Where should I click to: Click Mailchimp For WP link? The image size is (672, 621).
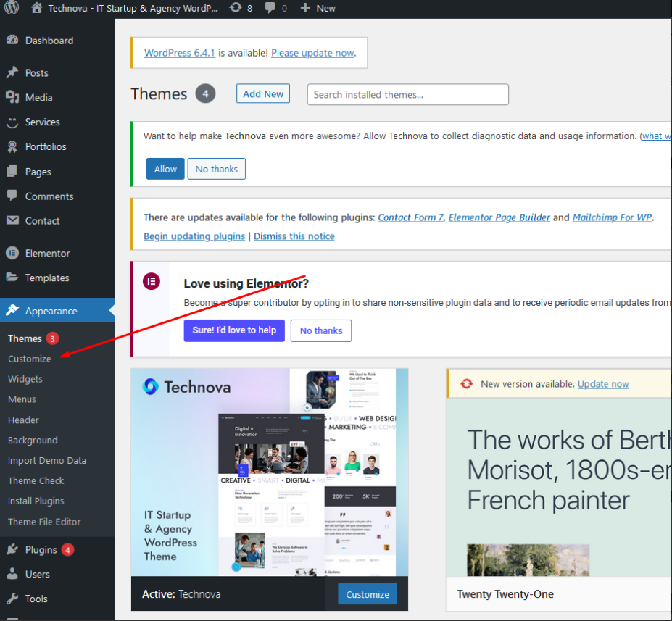(612, 217)
